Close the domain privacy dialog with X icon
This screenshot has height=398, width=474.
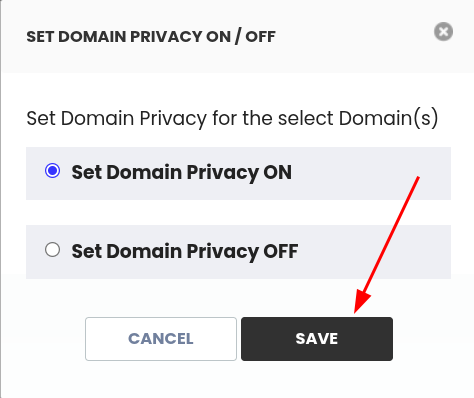[x=443, y=32]
